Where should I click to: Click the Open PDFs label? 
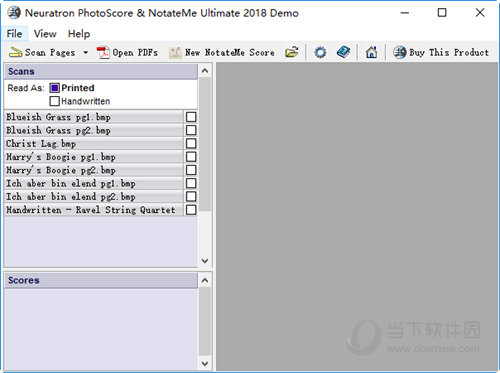click(135, 53)
